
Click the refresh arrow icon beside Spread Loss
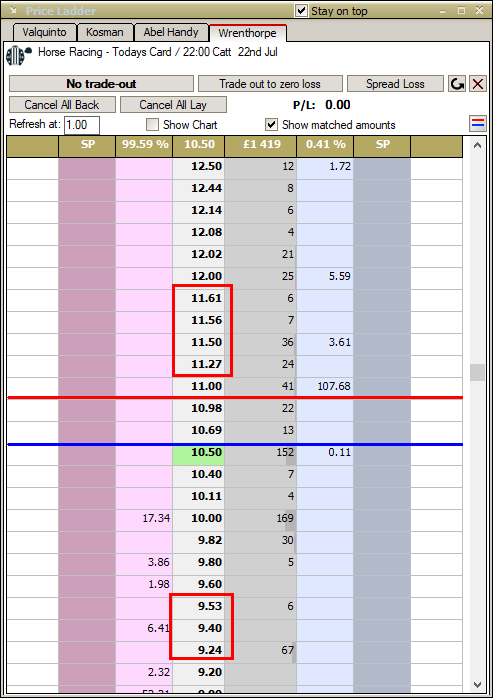point(457,84)
